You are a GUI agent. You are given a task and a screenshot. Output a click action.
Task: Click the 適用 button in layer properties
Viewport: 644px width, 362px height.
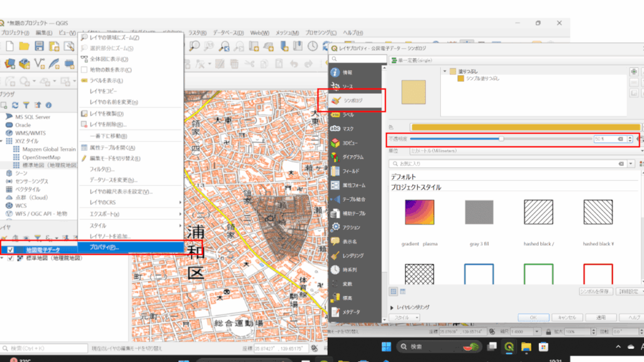tap(601, 317)
